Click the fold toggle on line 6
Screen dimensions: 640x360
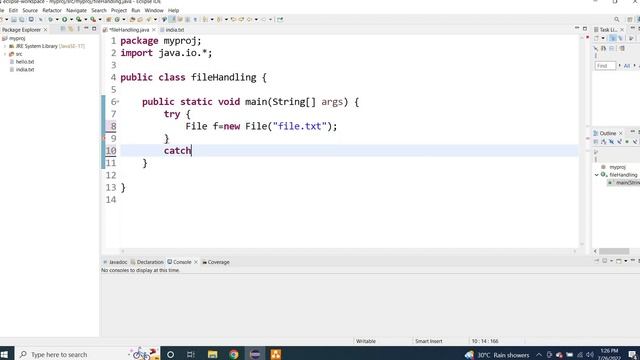point(118,102)
